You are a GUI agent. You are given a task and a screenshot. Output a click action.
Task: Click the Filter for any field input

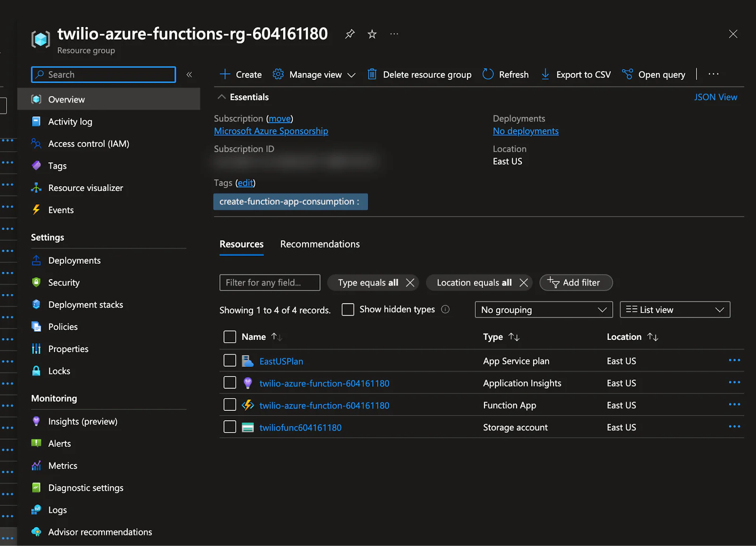(x=270, y=283)
